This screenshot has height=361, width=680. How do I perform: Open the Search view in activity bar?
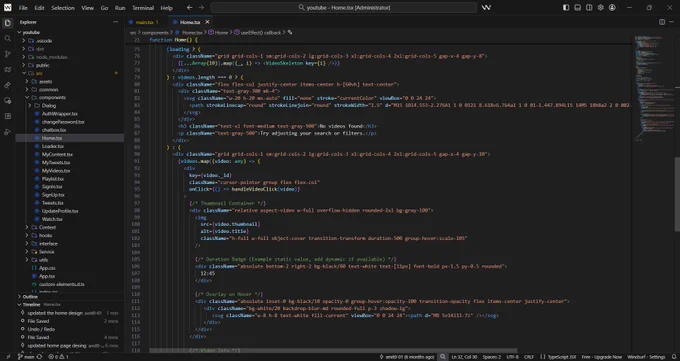7,39
